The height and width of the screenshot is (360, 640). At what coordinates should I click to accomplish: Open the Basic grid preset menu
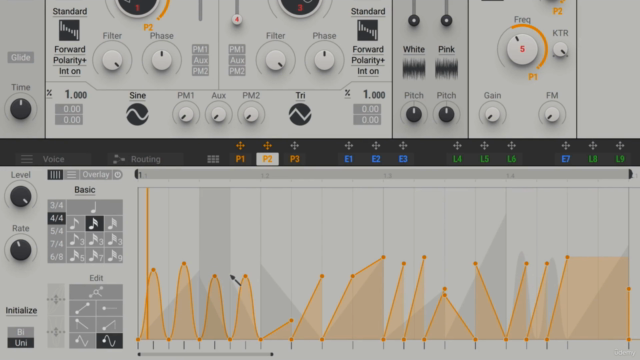pos(84,190)
